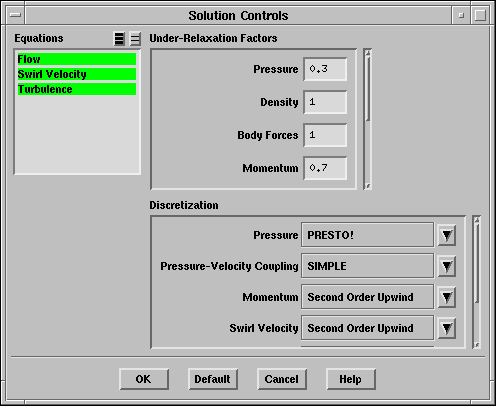496x406 pixels.
Task: Click the Under-Relaxation Factors scrollbar thumb
Action: [368, 89]
